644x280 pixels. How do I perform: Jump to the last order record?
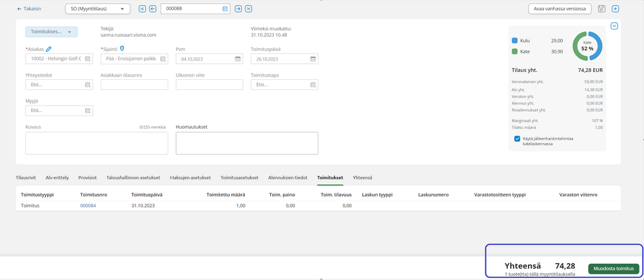point(249,9)
